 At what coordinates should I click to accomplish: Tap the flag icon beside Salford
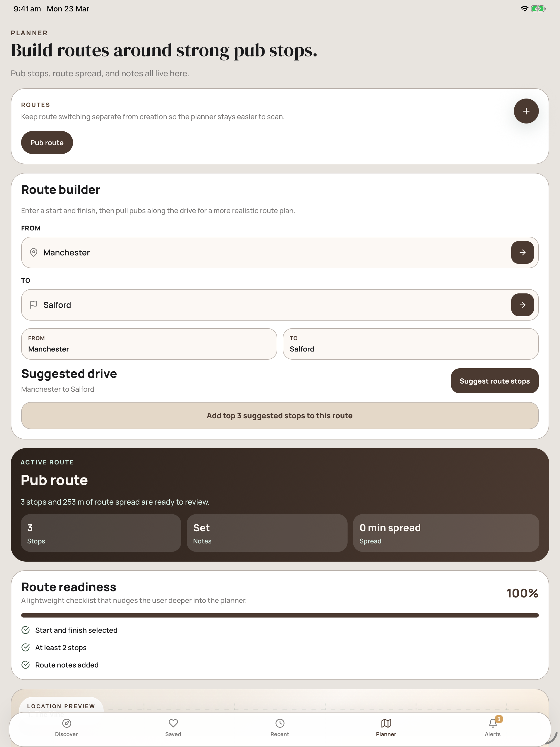click(33, 305)
